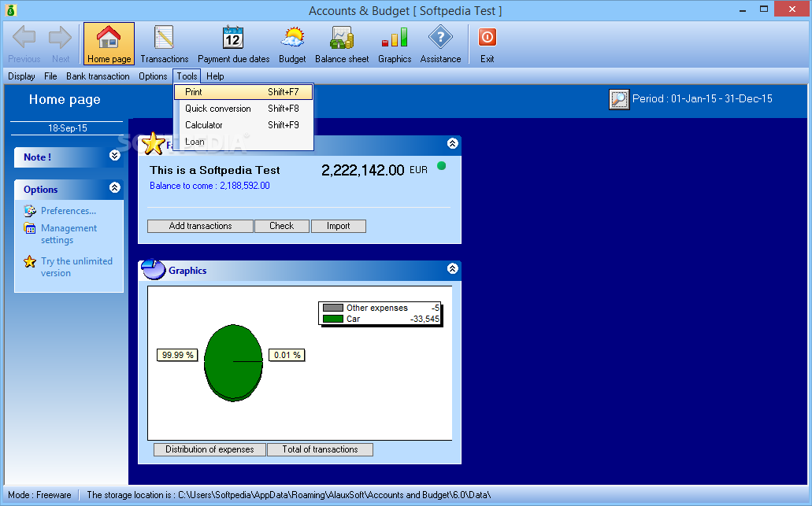Viewport: 812px width, 506px height.
Task: Click Period 01-Jan-15 - 31-Dec-15 text
Action: (703, 99)
